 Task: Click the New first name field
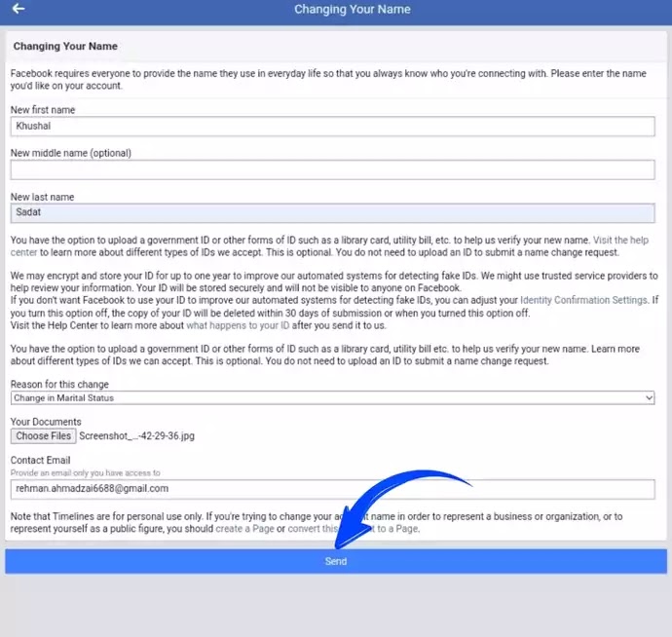(x=332, y=127)
